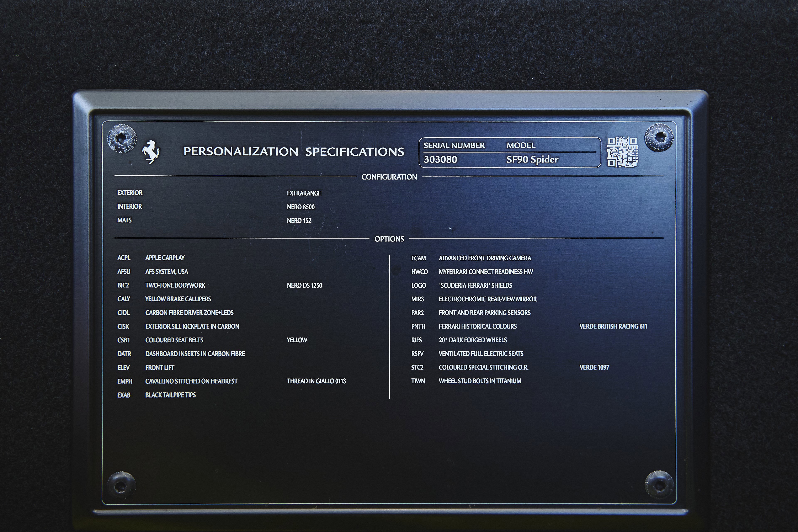Click the 'TIWN' option code

click(418, 381)
